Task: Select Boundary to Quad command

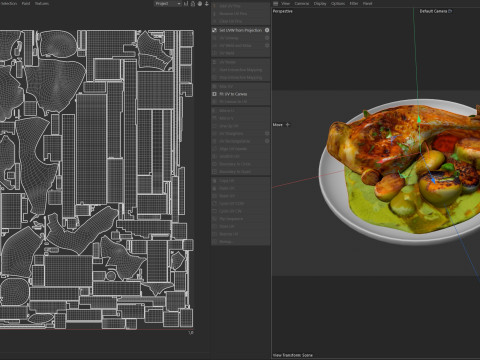Action: (x=235, y=172)
